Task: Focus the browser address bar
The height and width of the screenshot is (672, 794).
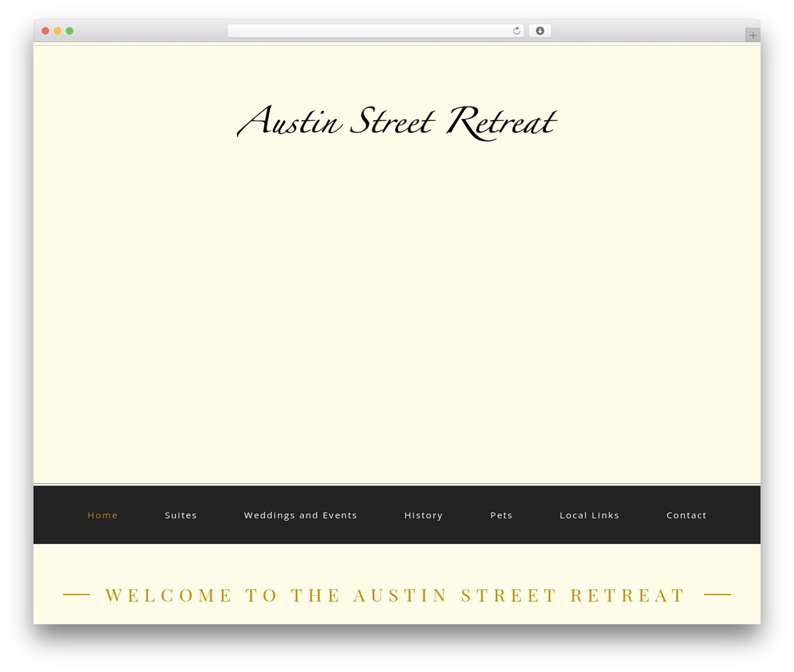Action: pos(375,31)
